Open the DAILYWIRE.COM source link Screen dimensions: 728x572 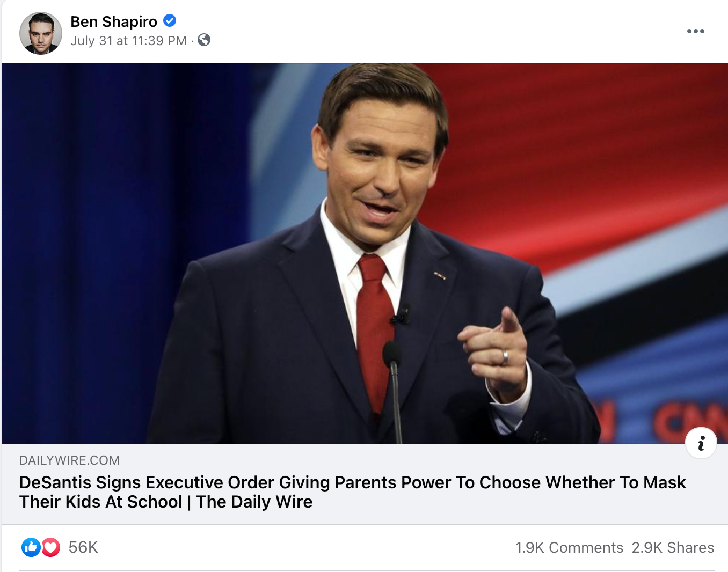pos(69,460)
